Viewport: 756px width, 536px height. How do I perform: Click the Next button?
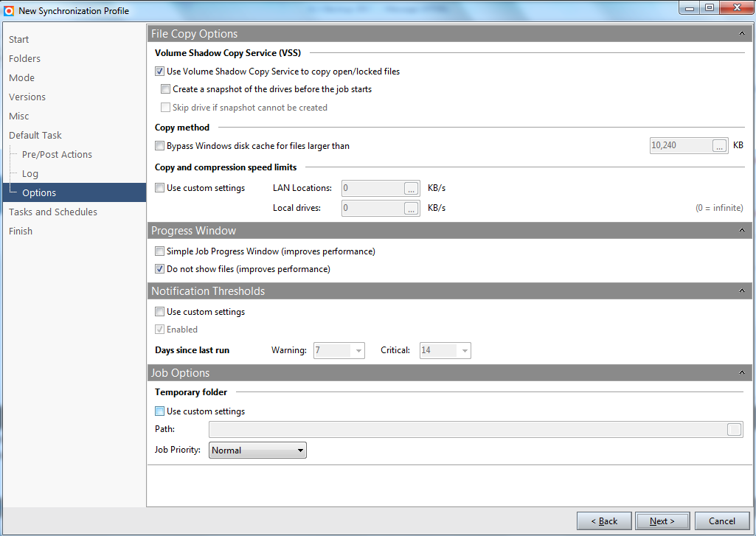tap(662, 521)
